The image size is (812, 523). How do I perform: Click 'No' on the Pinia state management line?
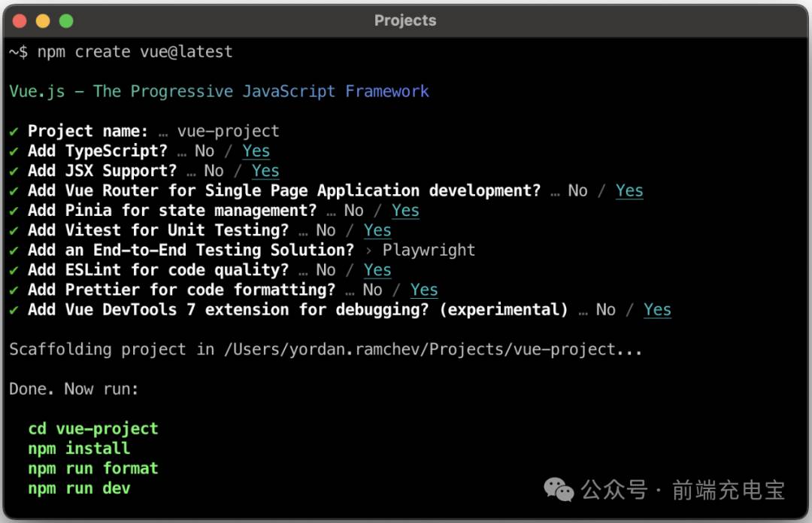[353, 211]
